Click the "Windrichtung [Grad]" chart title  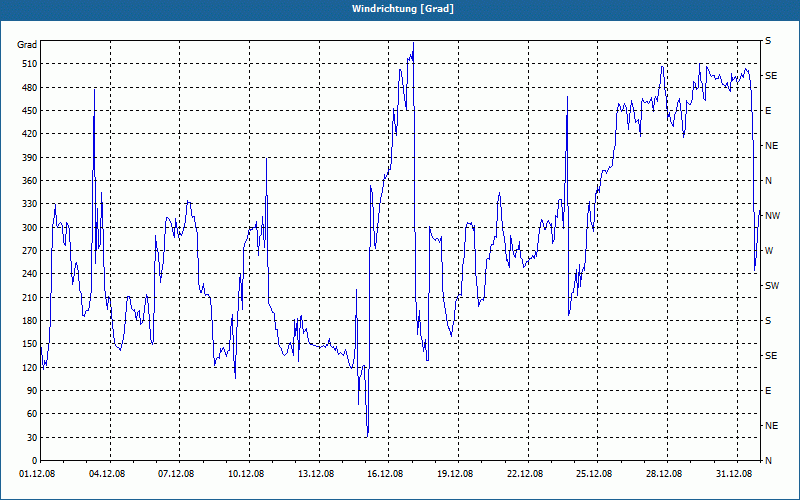(x=403, y=9)
